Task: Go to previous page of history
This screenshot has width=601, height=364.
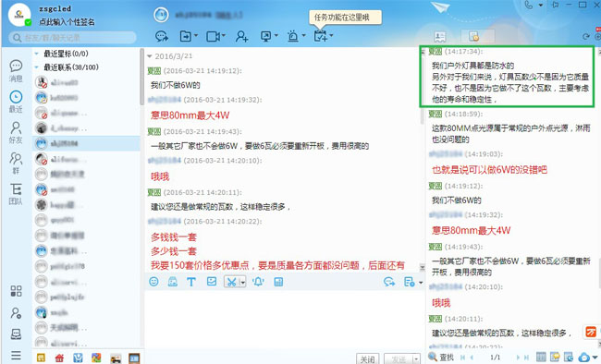Action: [472, 358]
